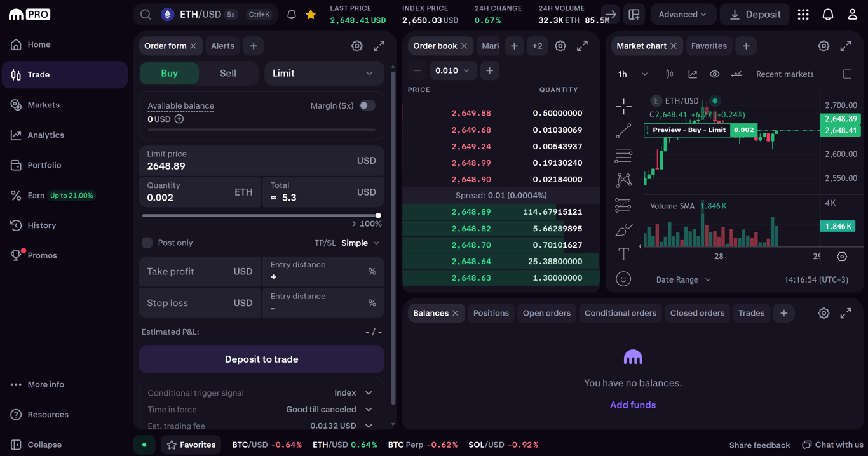This screenshot has height=456, width=868.
Task: Open the user account profile icon
Action: [853, 14]
